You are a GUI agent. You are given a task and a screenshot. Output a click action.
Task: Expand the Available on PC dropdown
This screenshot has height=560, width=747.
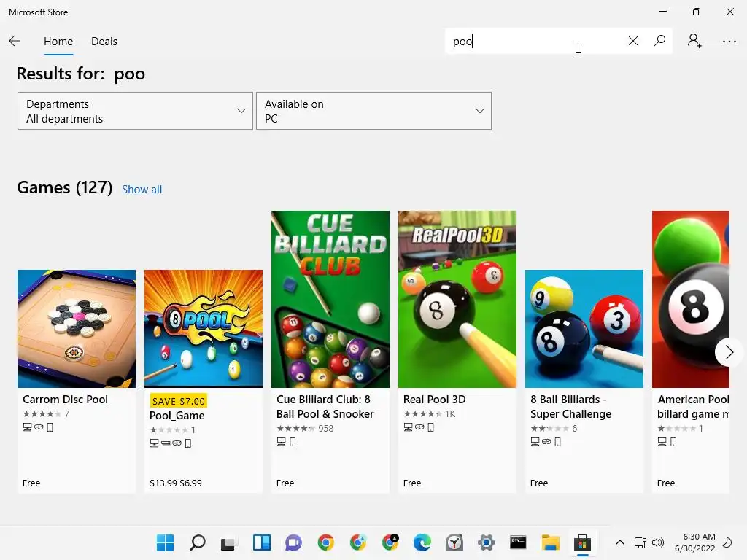tap(374, 111)
